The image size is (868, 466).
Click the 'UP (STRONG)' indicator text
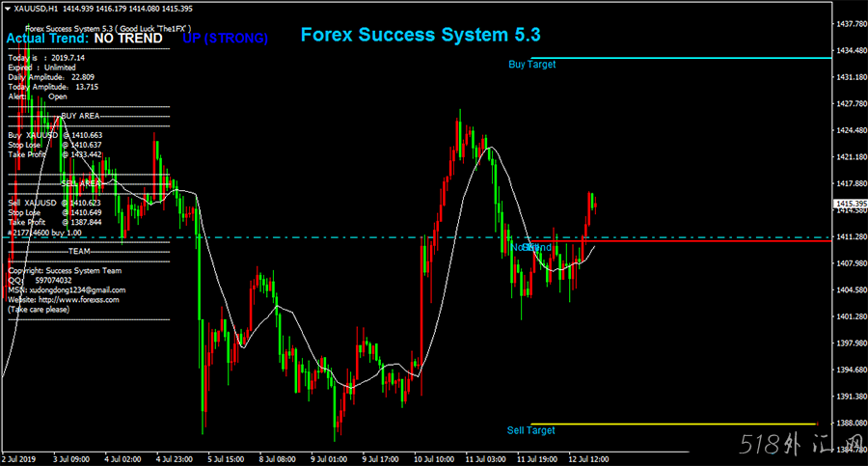pos(226,39)
